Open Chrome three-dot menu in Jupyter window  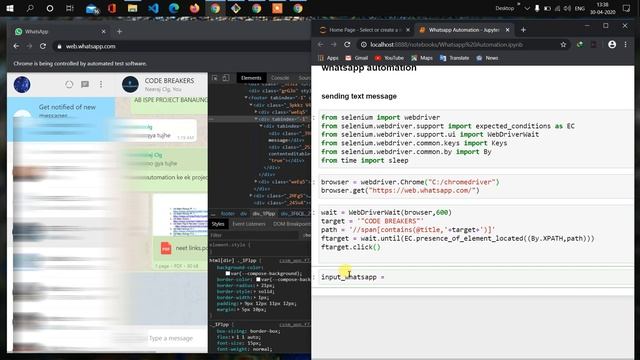[x=626, y=44]
